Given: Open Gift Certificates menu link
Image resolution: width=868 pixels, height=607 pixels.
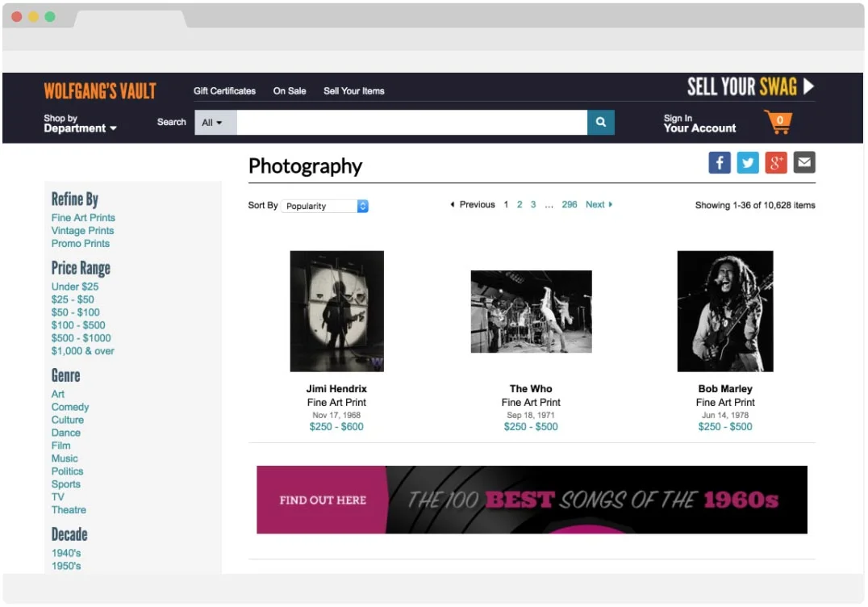Looking at the screenshot, I should [224, 91].
